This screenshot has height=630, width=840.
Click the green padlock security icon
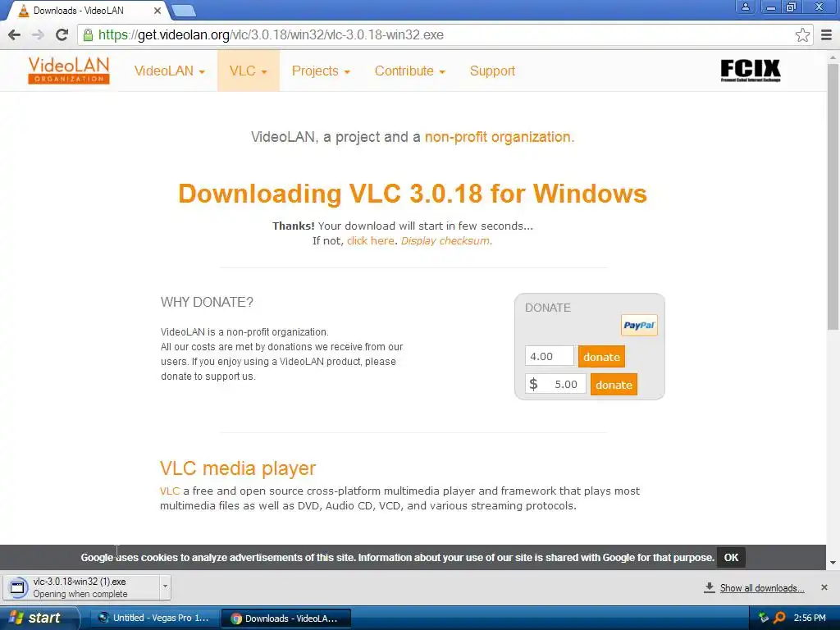(x=88, y=34)
